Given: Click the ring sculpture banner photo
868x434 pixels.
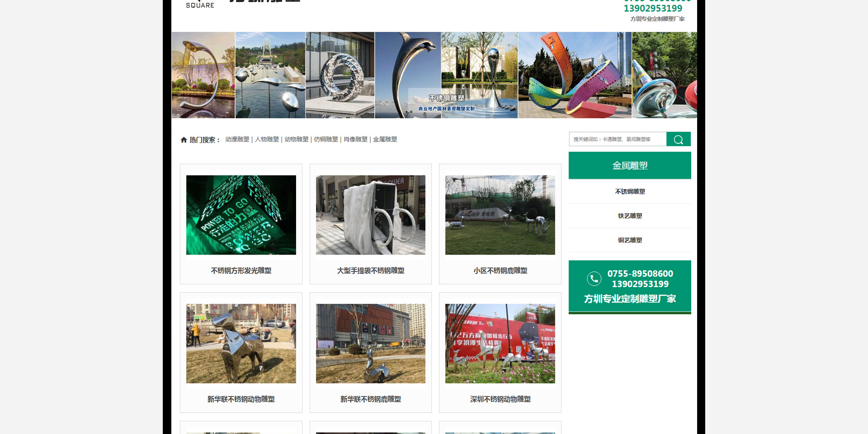Looking at the screenshot, I should 340,75.
